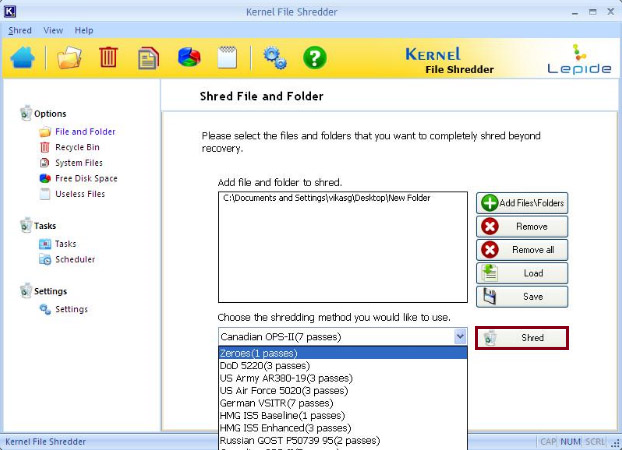This screenshot has width=622, height=450.
Task: Click the Lepide logo
Action: tap(579, 60)
